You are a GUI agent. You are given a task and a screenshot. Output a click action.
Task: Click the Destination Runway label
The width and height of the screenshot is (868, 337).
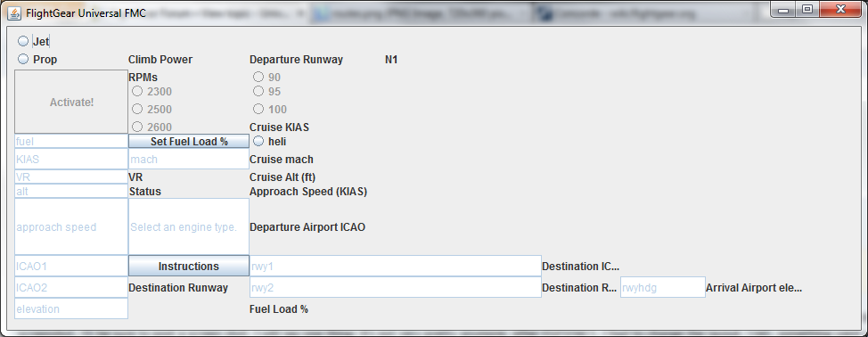tap(178, 288)
